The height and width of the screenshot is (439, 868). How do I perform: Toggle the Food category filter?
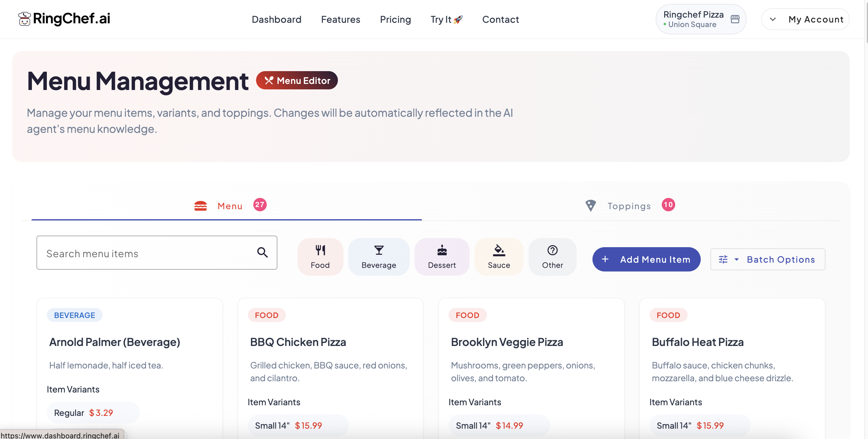(320, 257)
